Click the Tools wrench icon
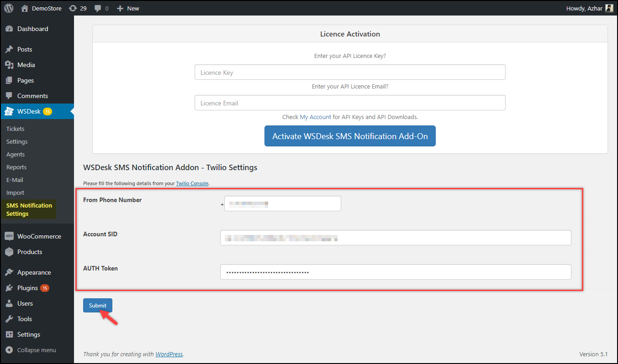The image size is (618, 364). [9, 319]
